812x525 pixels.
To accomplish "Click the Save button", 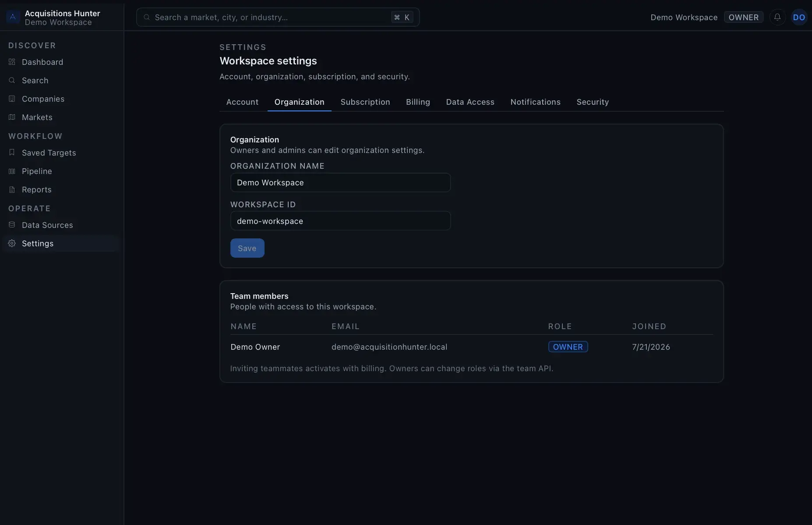I will tap(247, 248).
